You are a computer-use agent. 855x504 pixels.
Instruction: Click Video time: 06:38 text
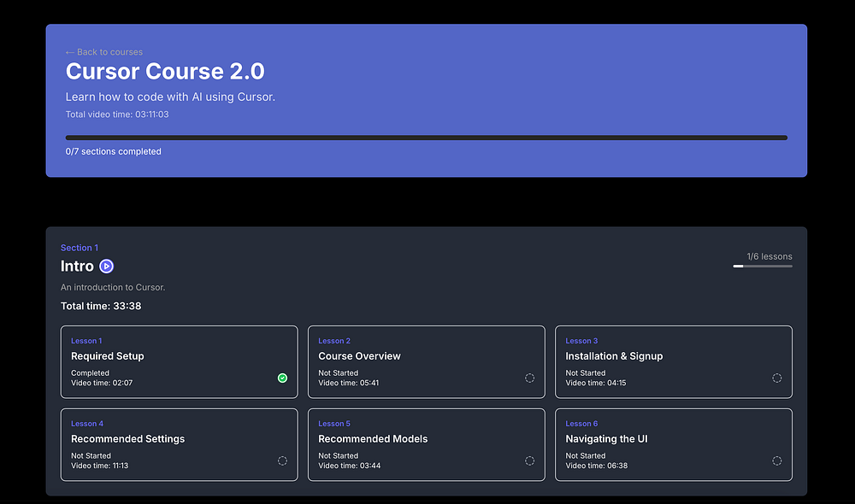click(597, 466)
